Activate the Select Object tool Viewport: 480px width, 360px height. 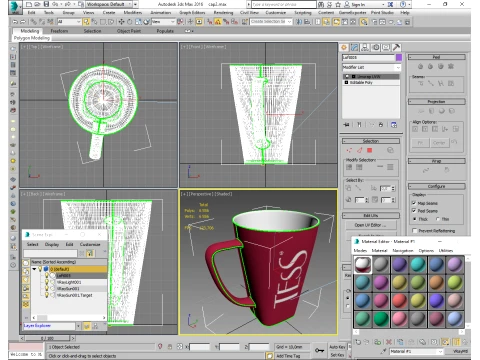coord(86,22)
